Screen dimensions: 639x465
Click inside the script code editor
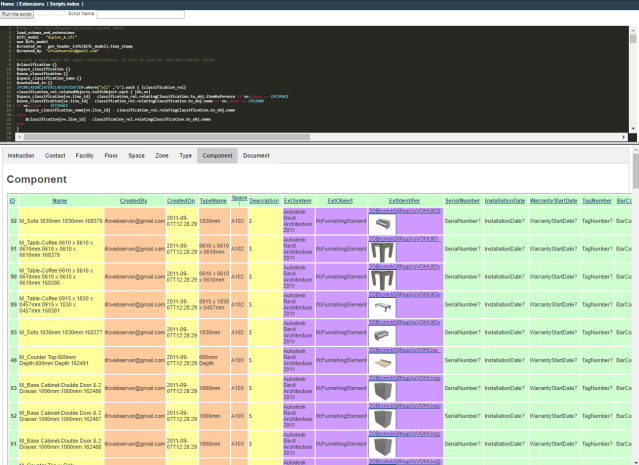pyautogui.click(x=322, y=79)
